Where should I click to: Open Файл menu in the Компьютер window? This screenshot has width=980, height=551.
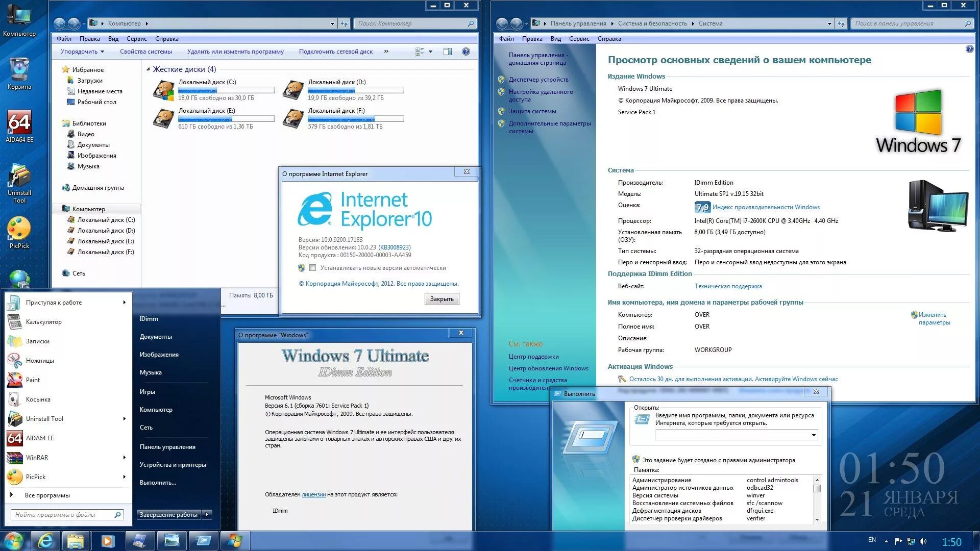point(64,39)
